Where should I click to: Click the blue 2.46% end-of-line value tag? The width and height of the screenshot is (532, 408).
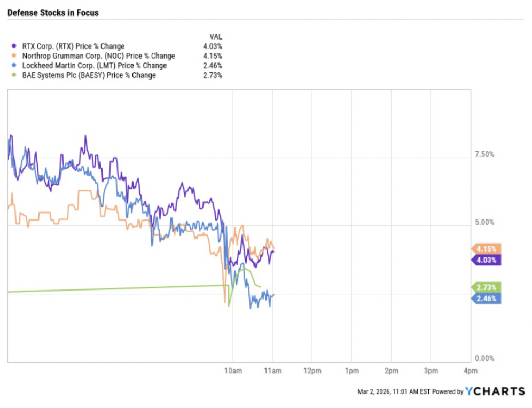click(x=487, y=299)
